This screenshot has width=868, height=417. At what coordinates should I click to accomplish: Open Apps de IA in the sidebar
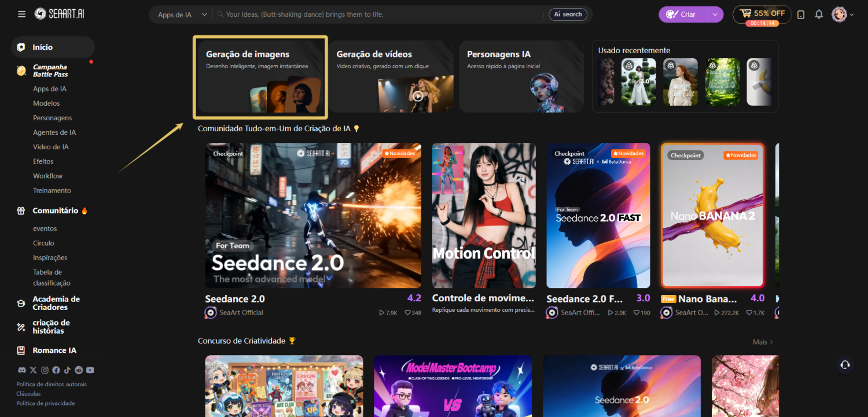50,89
